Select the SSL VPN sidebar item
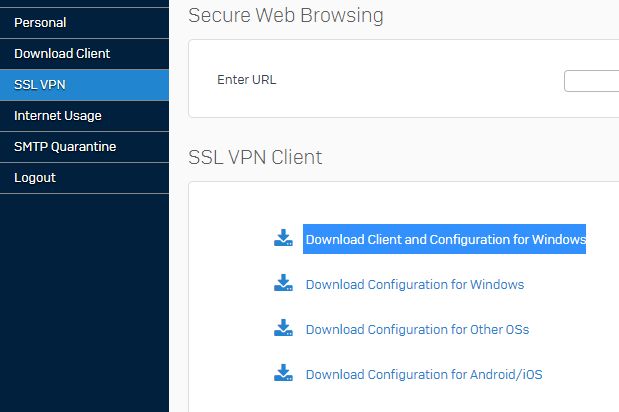 point(84,85)
